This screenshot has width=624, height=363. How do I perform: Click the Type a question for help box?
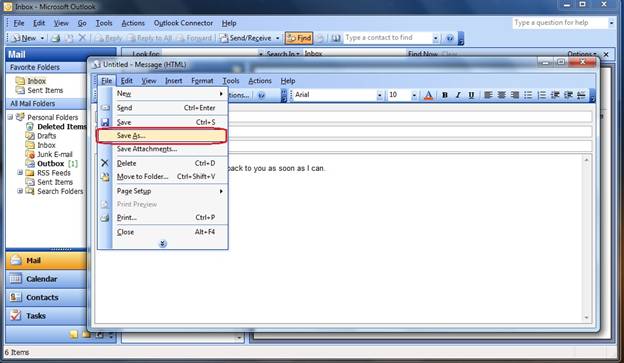pyautogui.click(x=560, y=23)
